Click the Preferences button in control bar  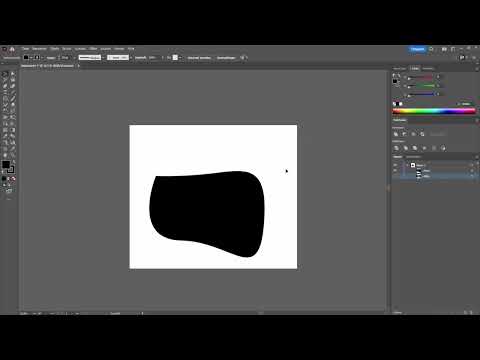pos(226,58)
